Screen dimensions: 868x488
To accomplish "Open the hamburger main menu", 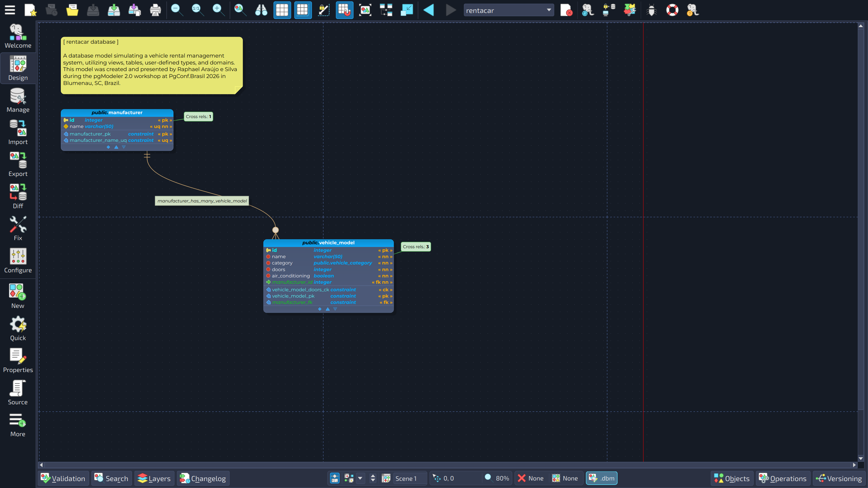I will [10, 10].
